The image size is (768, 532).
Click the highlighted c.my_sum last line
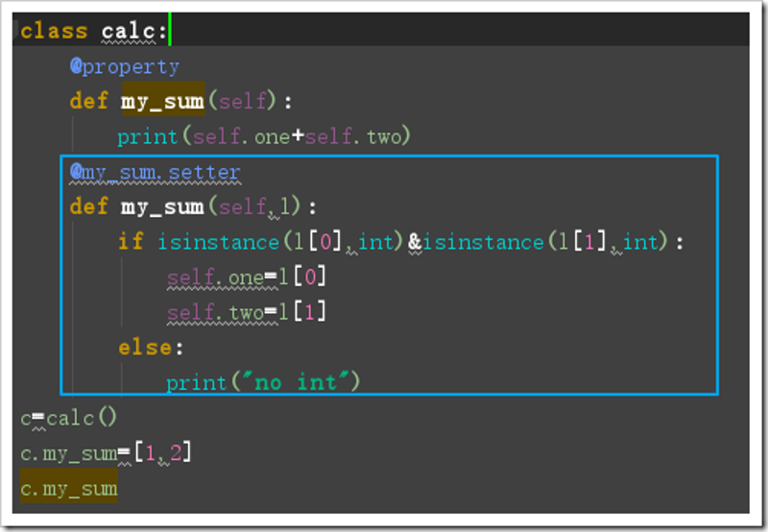pos(68,488)
